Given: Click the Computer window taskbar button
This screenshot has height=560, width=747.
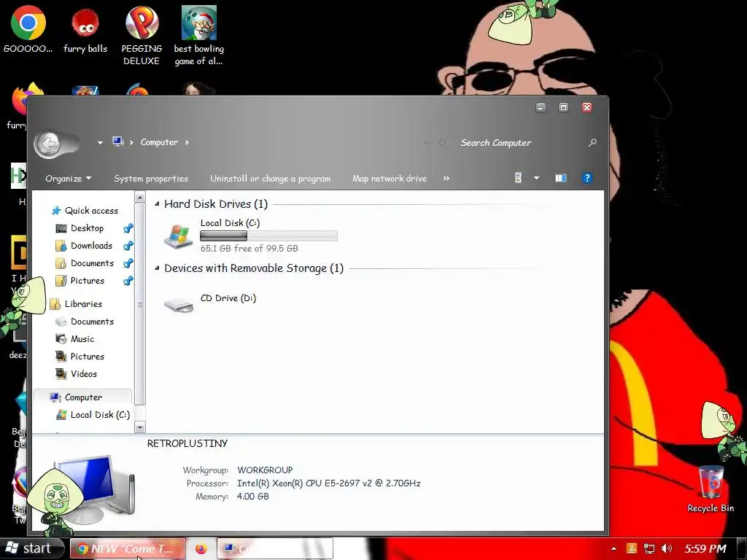Looking at the screenshot, I should tap(275, 548).
